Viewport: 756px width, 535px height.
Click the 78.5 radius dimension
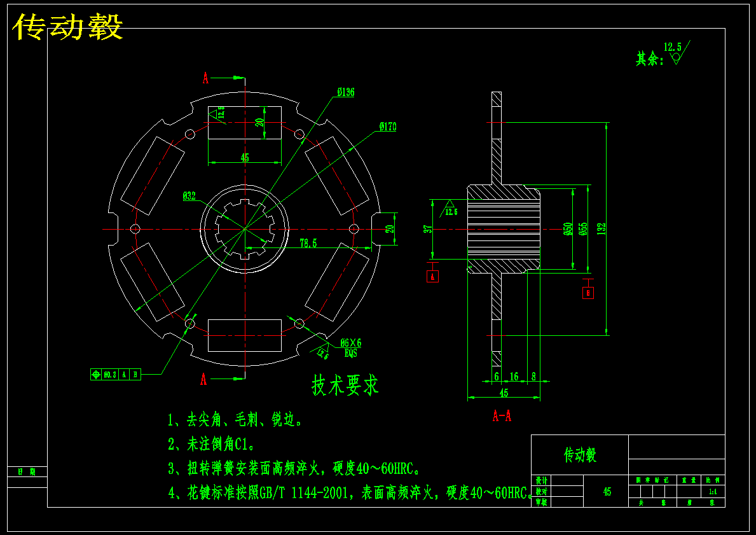[x=308, y=243]
